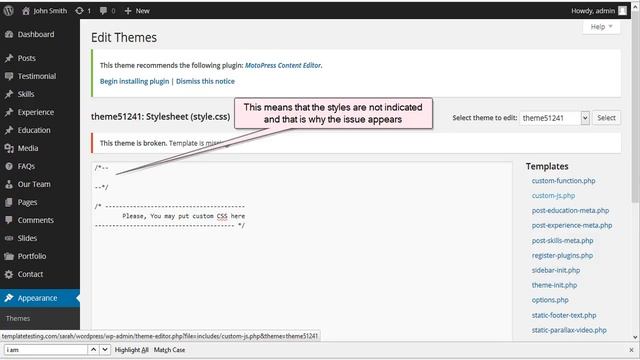The width and height of the screenshot is (640, 360).
Task: Click the home icon beside John Smith
Action: pyautogui.click(x=26, y=11)
